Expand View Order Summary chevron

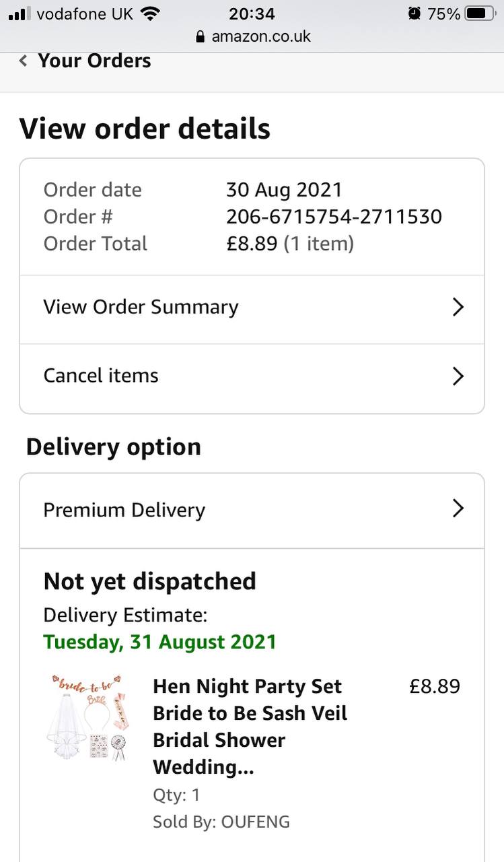click(x=458, y=307)
